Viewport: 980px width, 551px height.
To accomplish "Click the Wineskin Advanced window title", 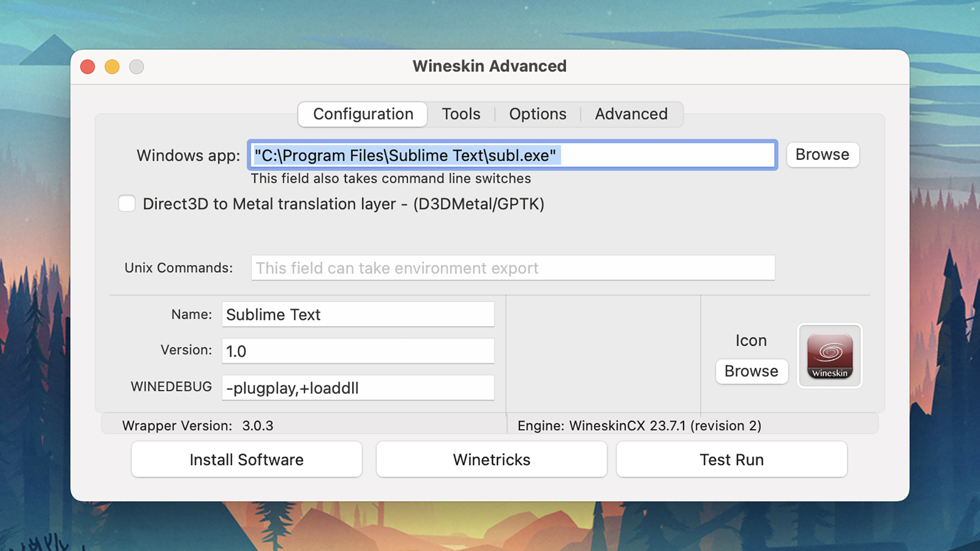I will 490,66.
